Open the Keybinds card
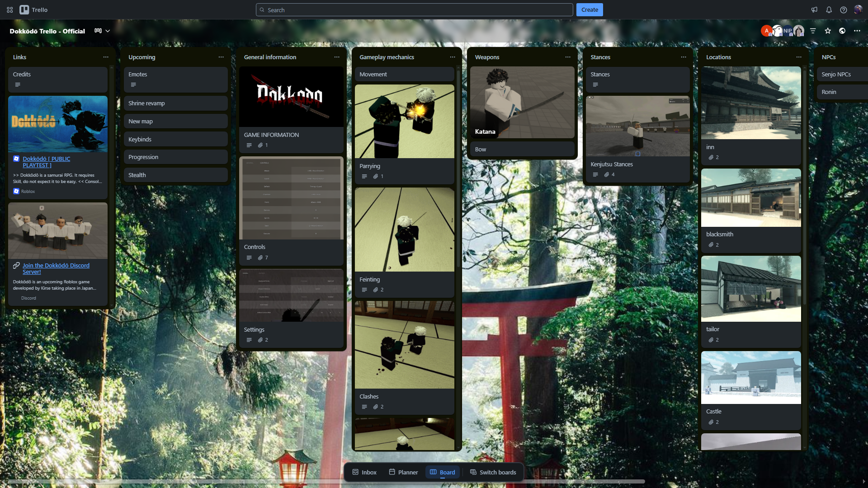The height and width of the screenshot is (488, 868). [x=175, y=139]
